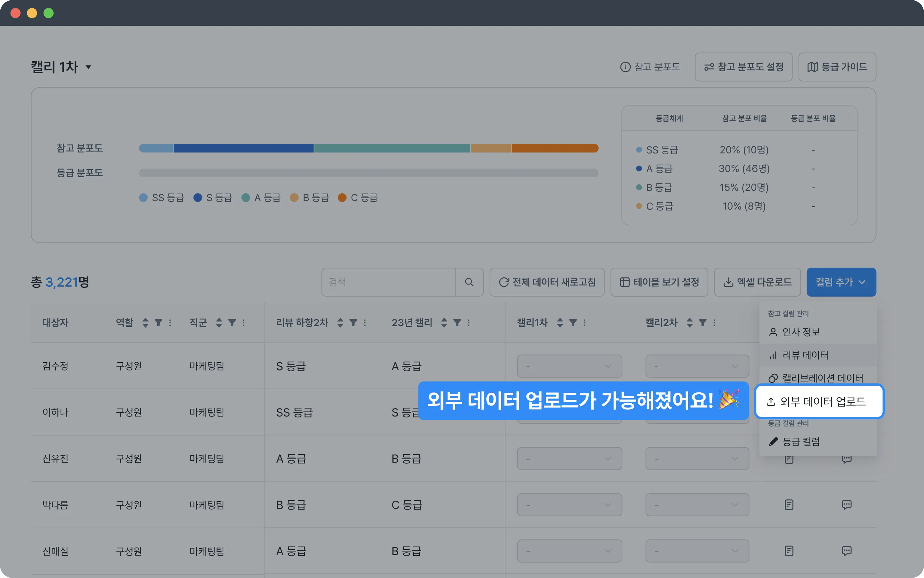Sort the 리뷰 하향2차 column
The height and width of the screenshot is (578, 924).
[340, 323]
